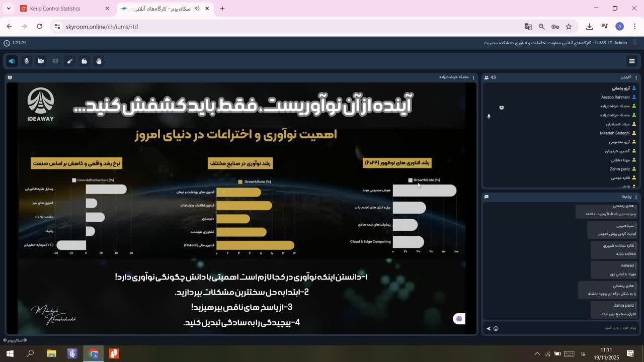Open a new browser tab
The width and height of the screenshot is (644, 362).
222,9
